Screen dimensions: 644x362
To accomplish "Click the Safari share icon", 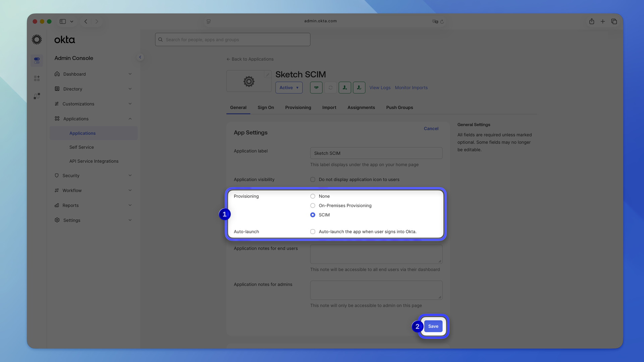I will click(592, 21).
